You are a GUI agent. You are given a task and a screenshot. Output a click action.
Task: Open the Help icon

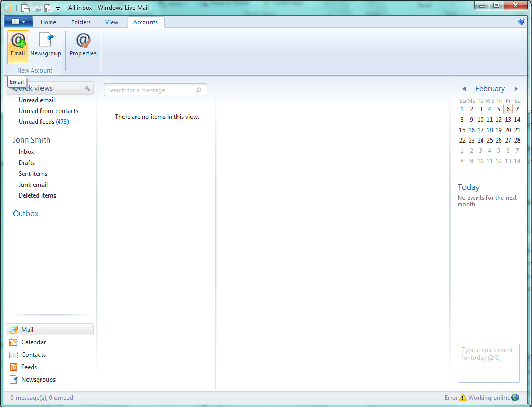pos(522,22)
